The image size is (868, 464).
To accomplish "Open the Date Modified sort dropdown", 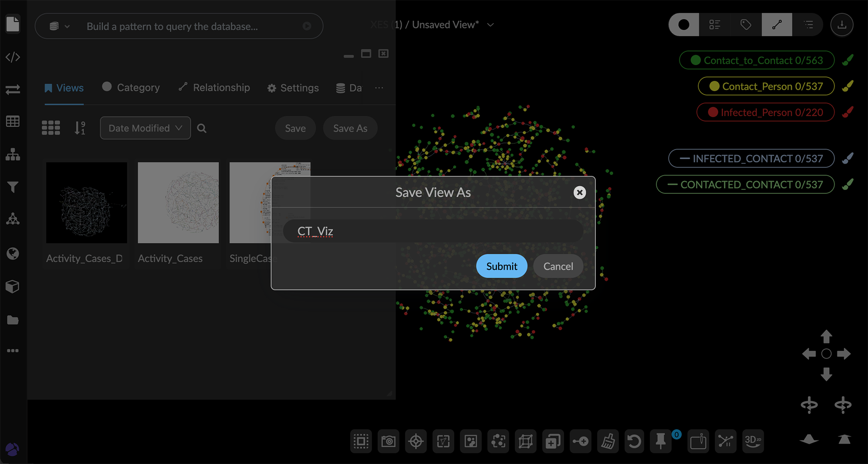I will [x=145, y=128].
